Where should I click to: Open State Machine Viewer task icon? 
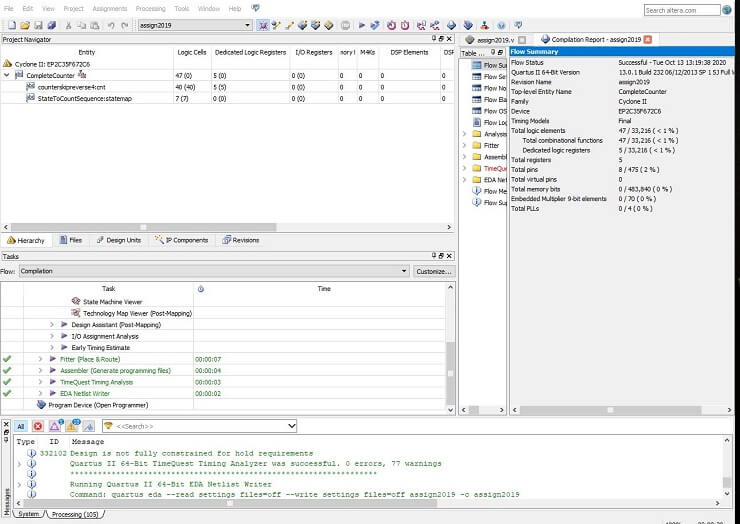click(76, 301)
